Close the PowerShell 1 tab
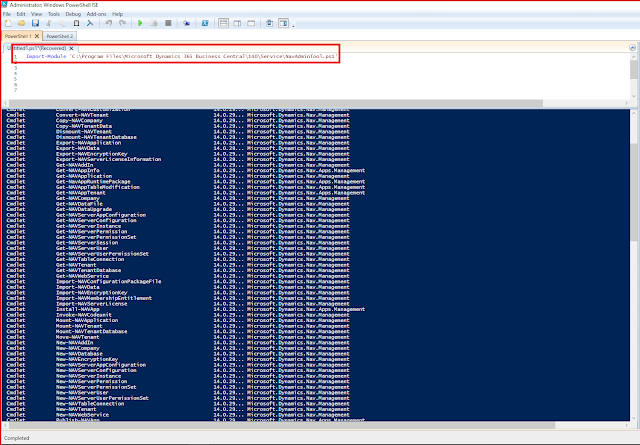 pos(37,36)
